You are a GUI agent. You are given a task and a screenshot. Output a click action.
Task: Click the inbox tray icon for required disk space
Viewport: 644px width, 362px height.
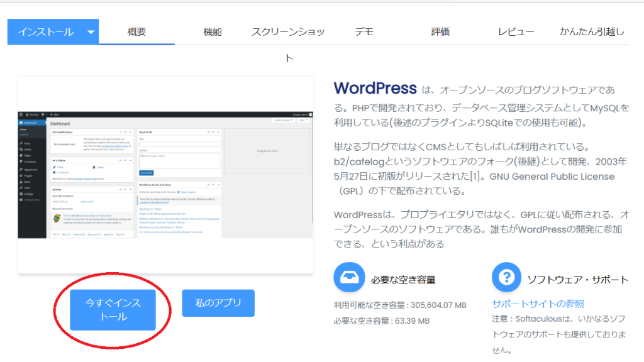pyautogui.click(x=349, y=278)
